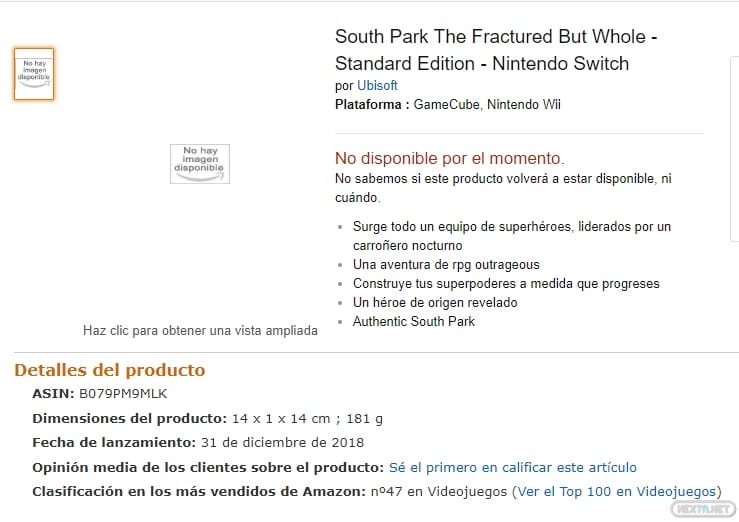This screenshot has width=739, height=522.
Task: Click the "Detalles del producto" heading
Action: tap(109, 370)
